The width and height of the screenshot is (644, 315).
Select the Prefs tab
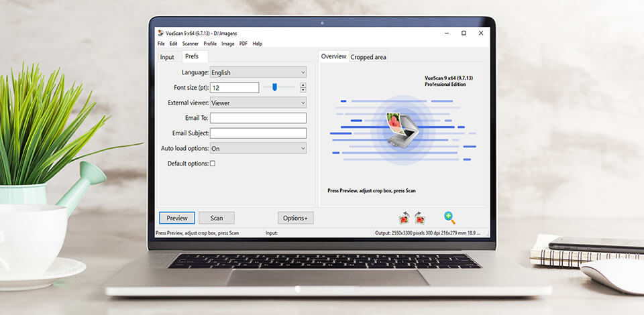(x=192, y=56)
